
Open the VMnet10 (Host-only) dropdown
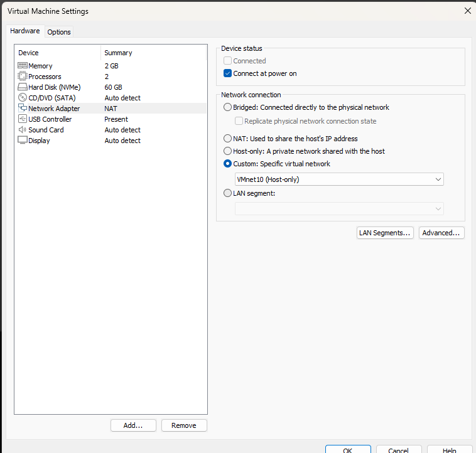(x=339, y=179)
